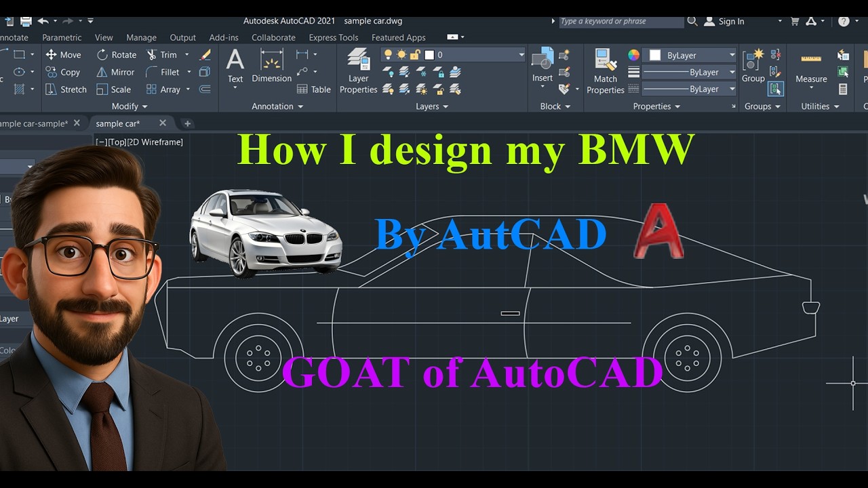Click the Help question mark icon
The image size is (868, 488).
[x=844, y=22]
